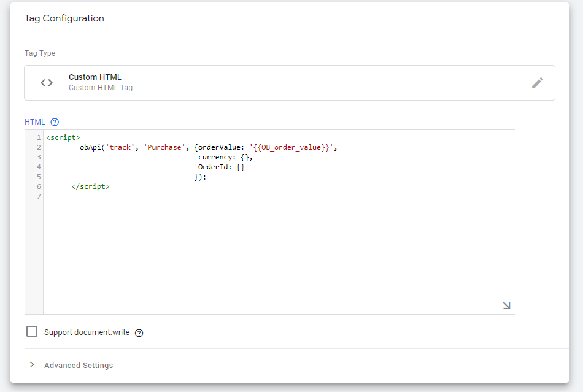Viewport: 583px width, 392px height.
Task: Click the opening <script> tag in editor
Action: click(63, 137)
